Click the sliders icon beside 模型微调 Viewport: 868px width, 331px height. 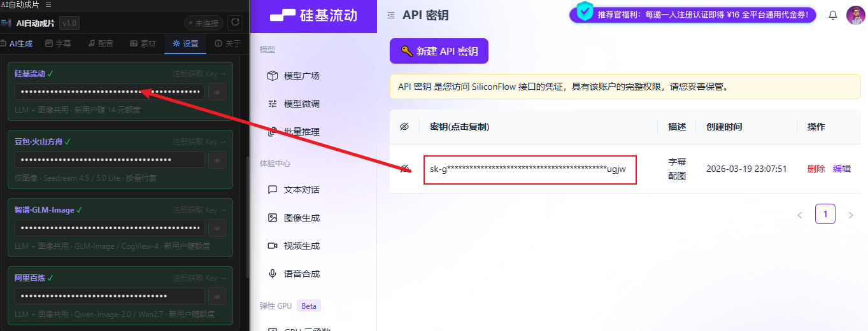click(273, 104)
